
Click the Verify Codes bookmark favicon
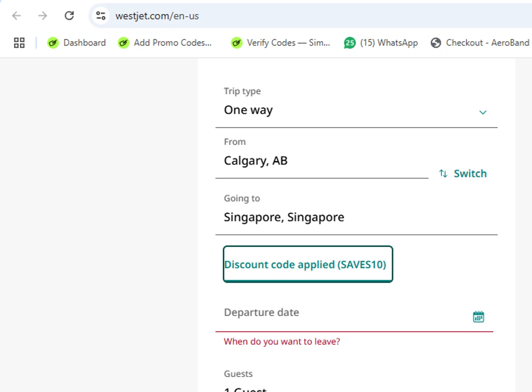click(237, 43)
